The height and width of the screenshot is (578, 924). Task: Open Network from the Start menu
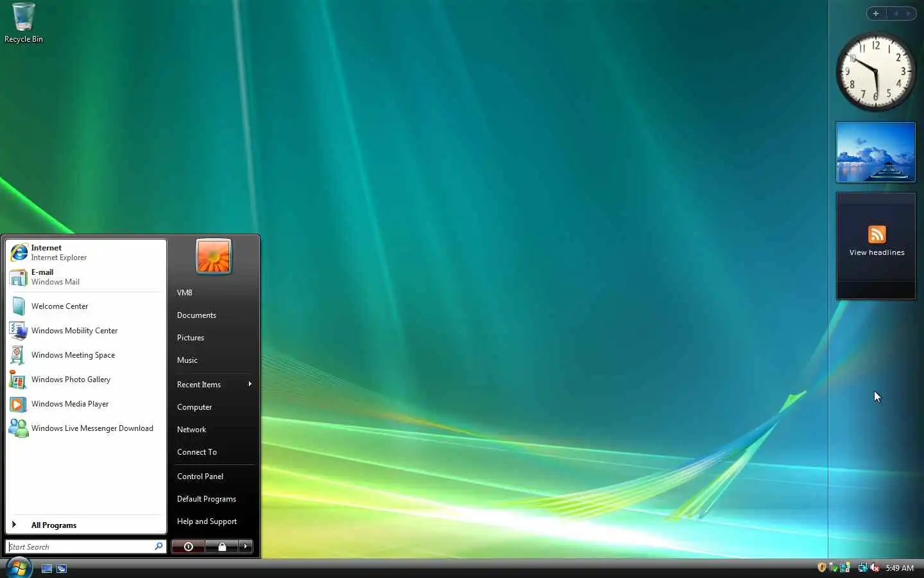pyautogui.click(x=214, y=430)
